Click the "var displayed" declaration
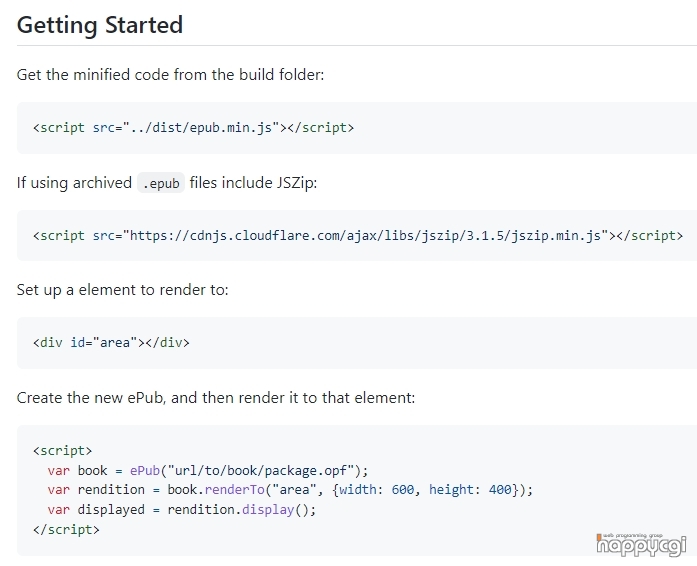 (x=96, y=510)
